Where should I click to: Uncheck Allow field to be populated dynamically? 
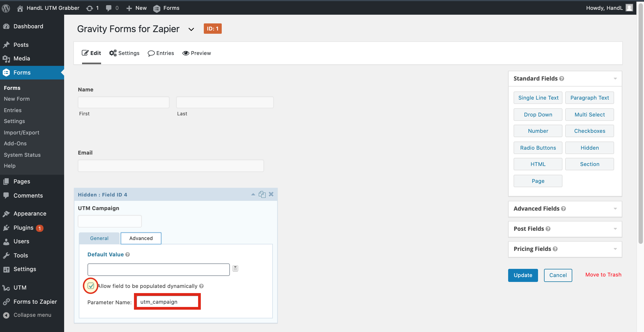pos(90,286)
